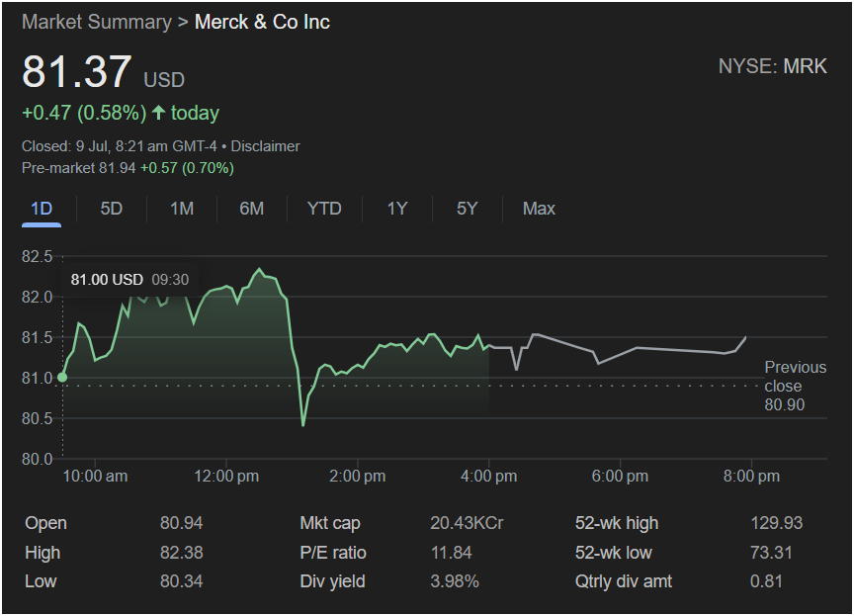The height and width of the screenshot is (616, 854).
Task: Click the 52-wk high value 129.93
Action: pyautogui.click(x=777, y=523)
